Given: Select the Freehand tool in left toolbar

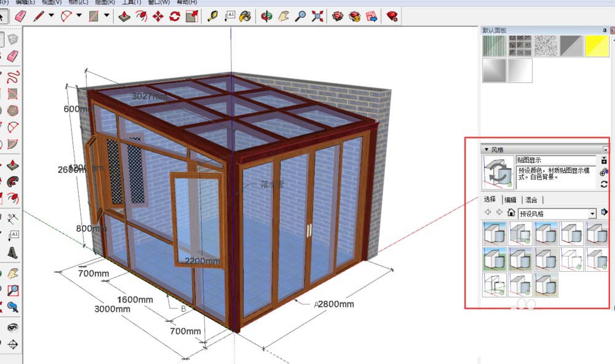Looking at the screenshot, I should coord(13,76).
